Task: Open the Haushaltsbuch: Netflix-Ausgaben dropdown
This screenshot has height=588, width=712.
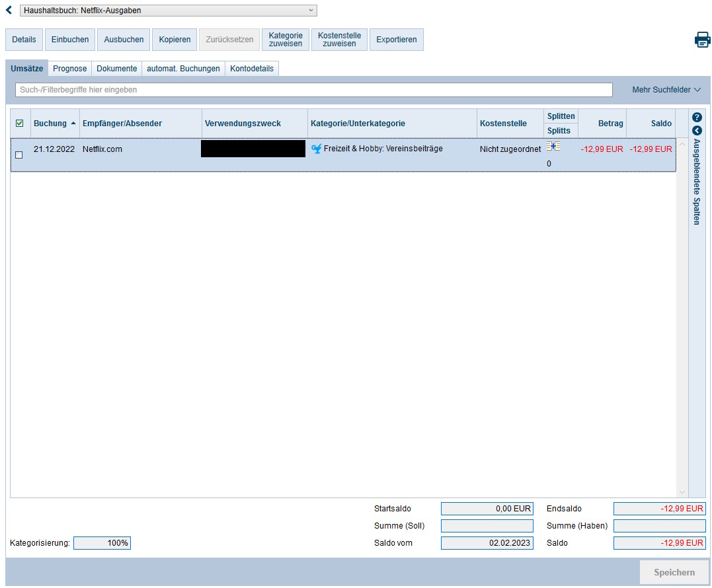Action: 168,11
